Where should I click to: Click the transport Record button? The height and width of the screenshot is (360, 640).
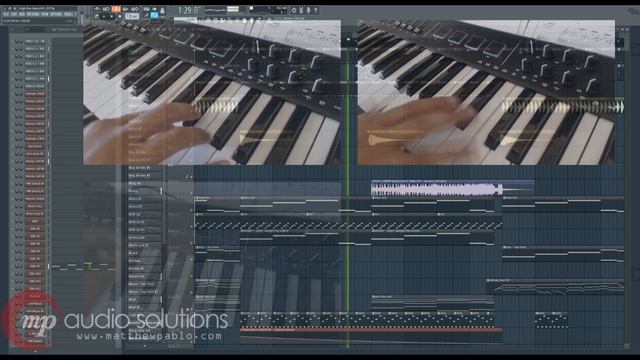[120, 17]
